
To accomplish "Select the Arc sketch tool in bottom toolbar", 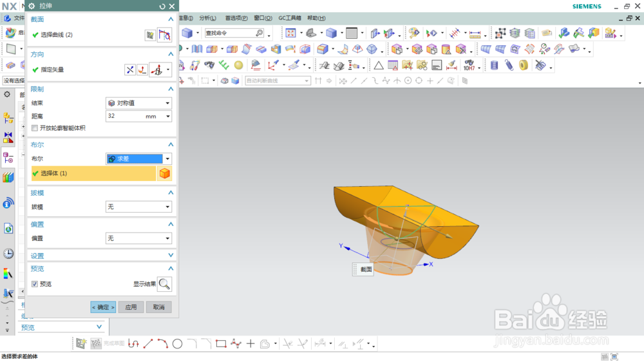I will 163,343.
